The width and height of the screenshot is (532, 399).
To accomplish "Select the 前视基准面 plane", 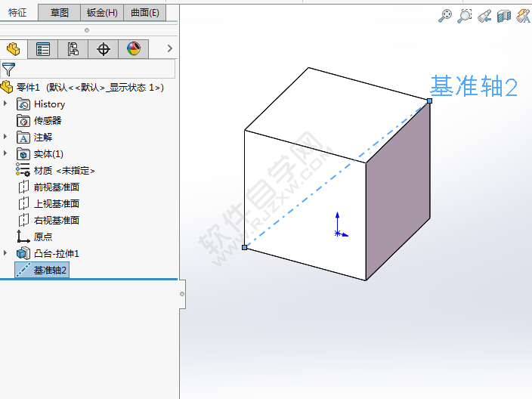I will (57, 187).
